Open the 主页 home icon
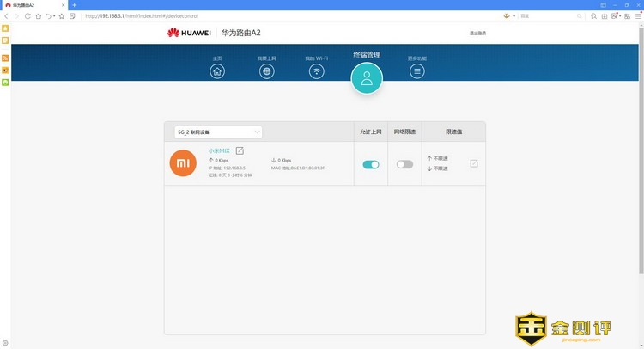Image resolution: width=644 pixels, height=349 pixels. click(x=217, y=71)
